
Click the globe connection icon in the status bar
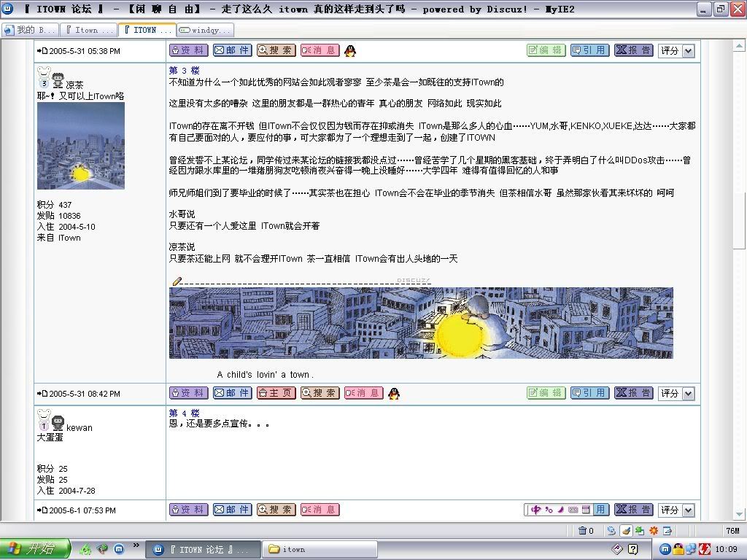611,531
